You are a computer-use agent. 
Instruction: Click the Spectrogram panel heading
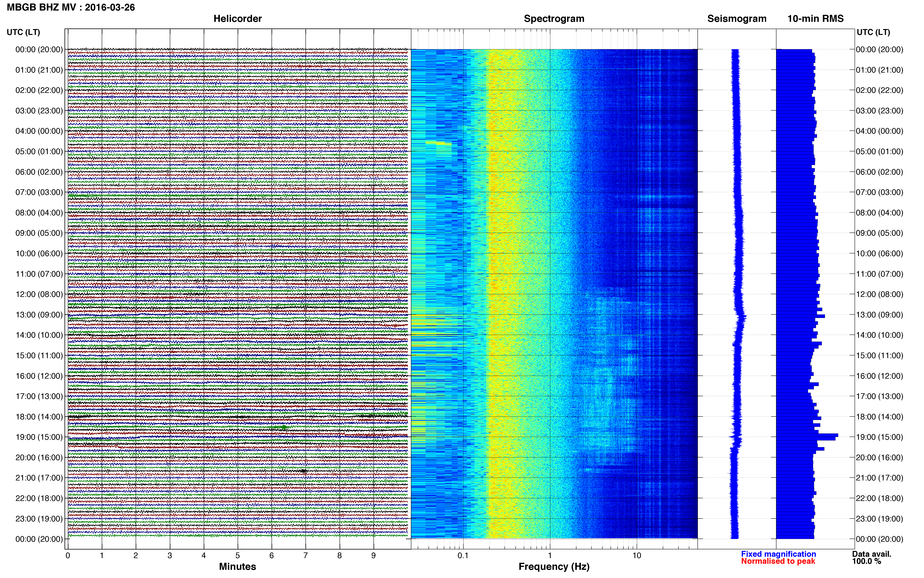tap(554, 19)
